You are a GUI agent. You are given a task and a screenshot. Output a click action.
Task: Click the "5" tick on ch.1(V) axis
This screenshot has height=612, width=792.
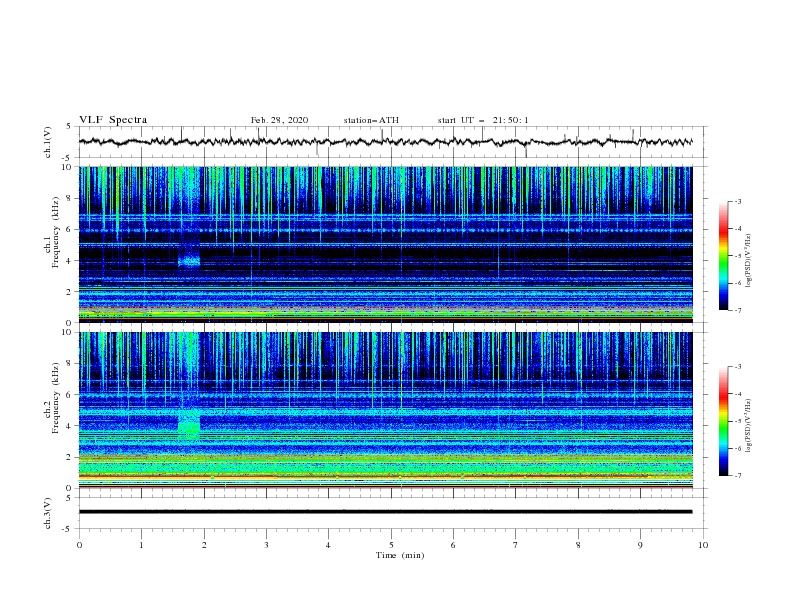click(x=70, y=127)
